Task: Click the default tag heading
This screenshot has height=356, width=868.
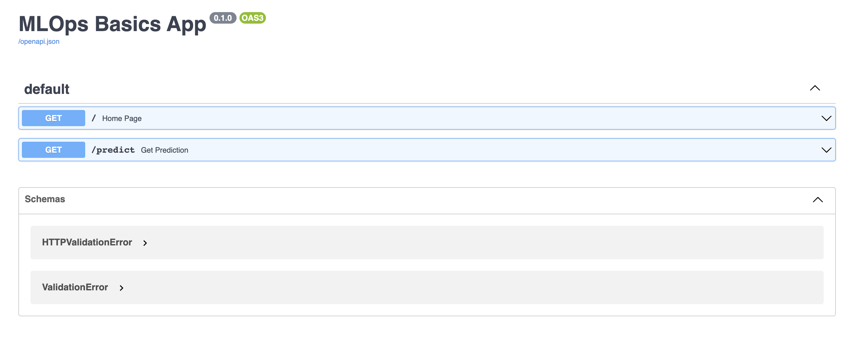Action: tap(47, 89)
